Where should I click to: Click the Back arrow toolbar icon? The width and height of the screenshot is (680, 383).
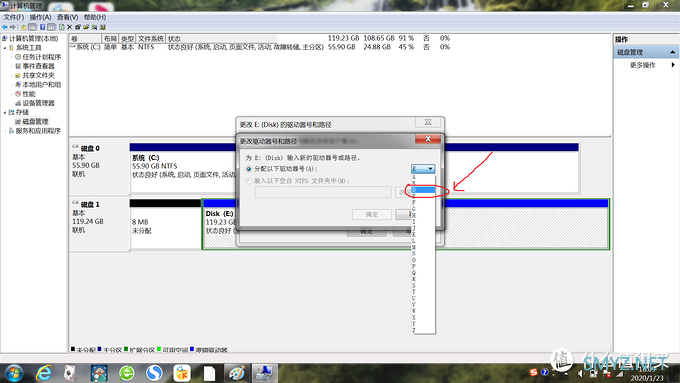pos(5,27)
